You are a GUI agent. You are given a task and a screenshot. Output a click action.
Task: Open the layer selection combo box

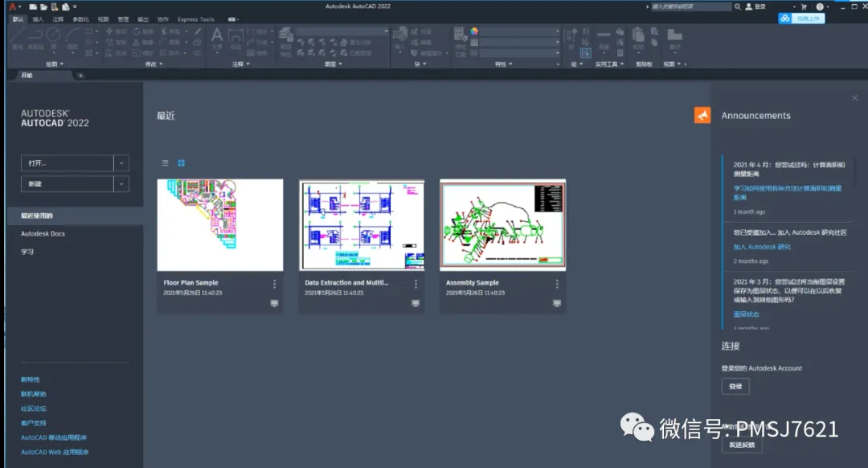pos(342,31)
